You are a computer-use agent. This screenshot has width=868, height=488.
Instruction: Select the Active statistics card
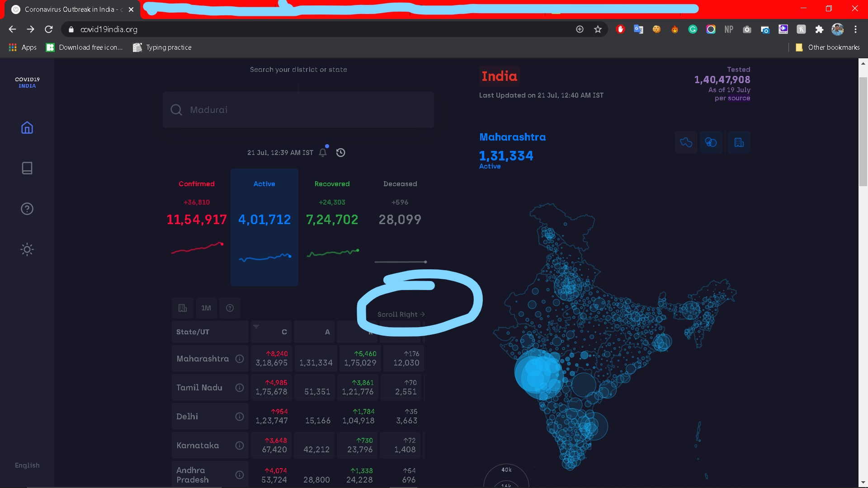tap(264, 227)
